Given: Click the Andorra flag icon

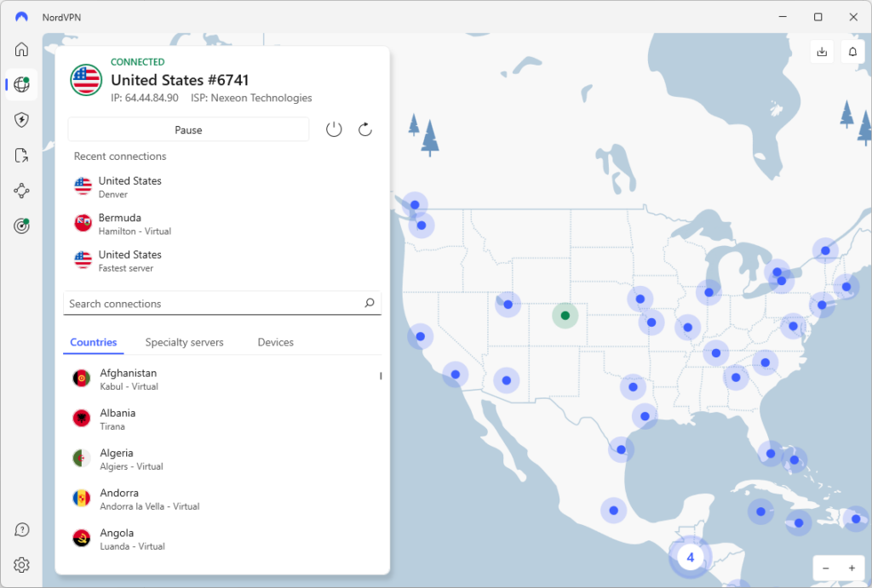Looking at the screenshot, I should (x=82, y=499).
